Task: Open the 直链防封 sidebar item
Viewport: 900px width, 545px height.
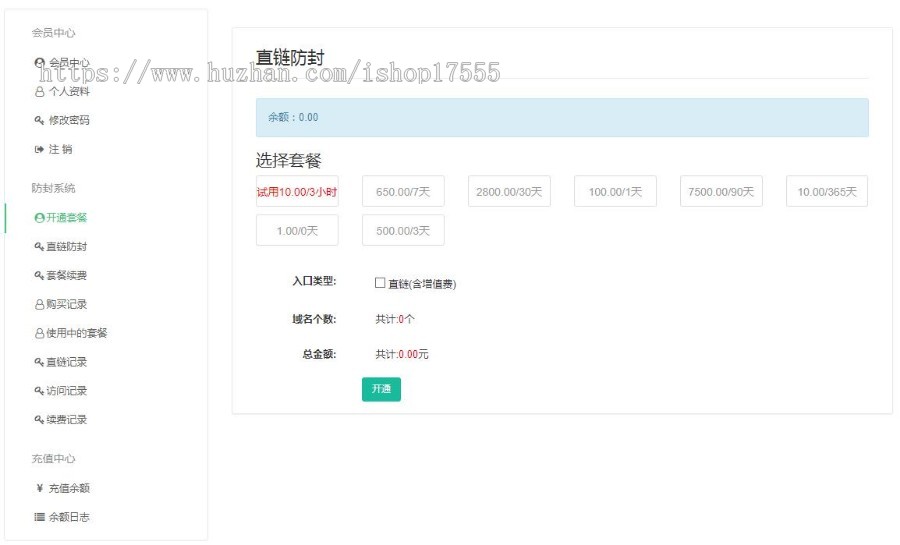Action: pos(67,247)
